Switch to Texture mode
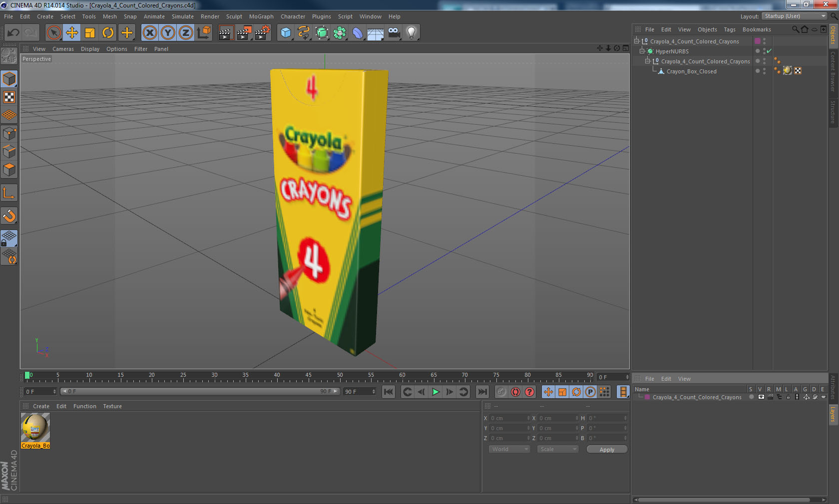 9,97
